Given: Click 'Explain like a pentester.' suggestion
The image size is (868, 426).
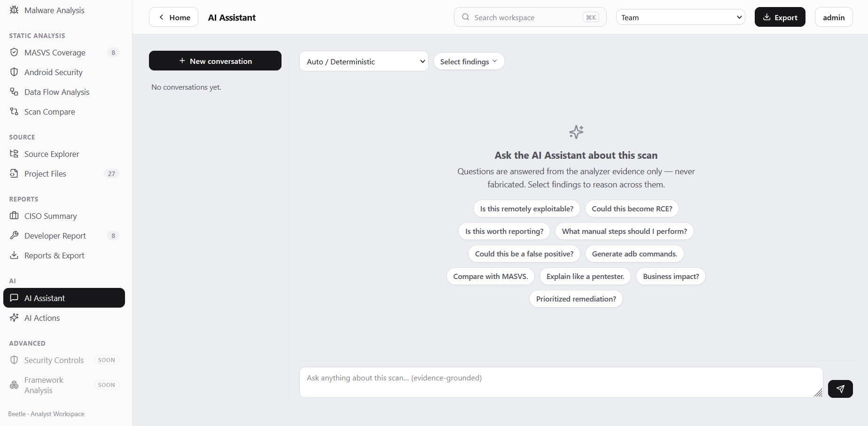Looking at the screenshot, I should point(585,276).
